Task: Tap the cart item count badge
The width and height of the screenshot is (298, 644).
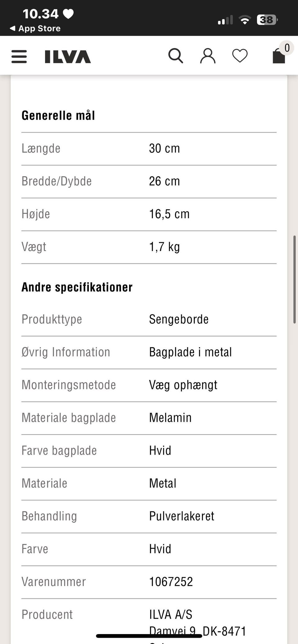Action: [287, 48]
